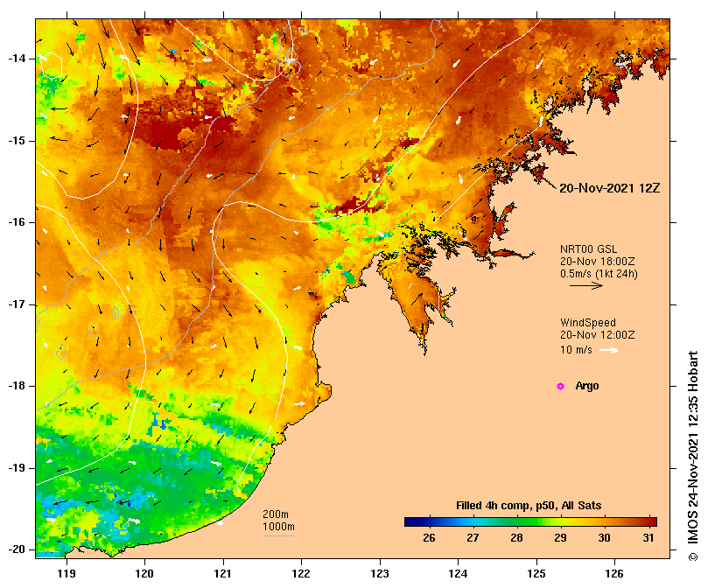Click the latitude axis label -20
708x588 pixels.
coord(18,550)
